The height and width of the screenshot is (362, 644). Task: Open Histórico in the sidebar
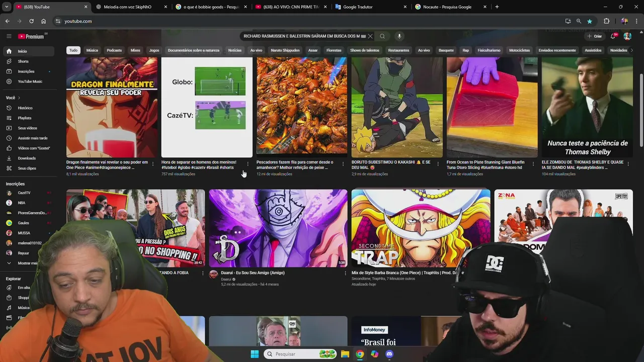[x=28, y=108]
